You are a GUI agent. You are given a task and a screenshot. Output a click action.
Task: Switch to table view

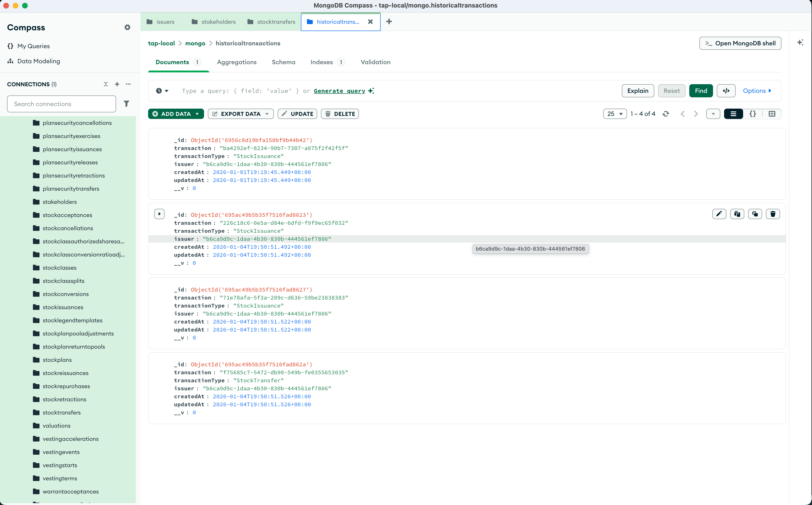(772, 114)
